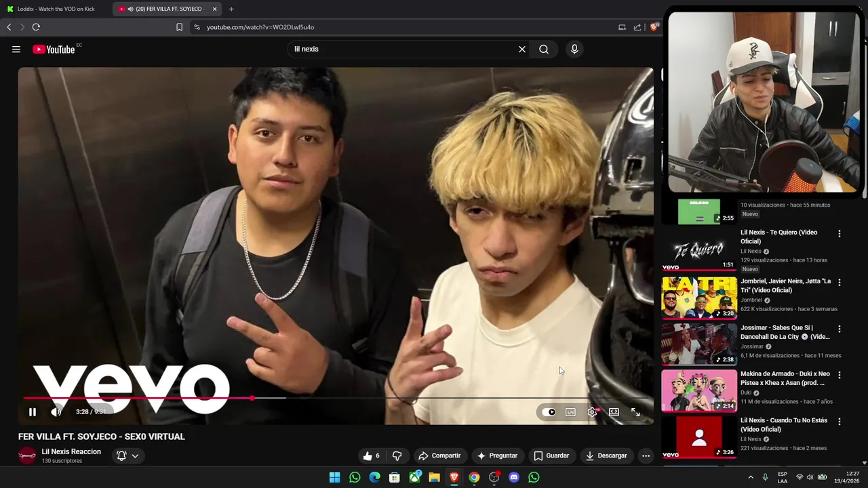Open the La Tri video thumbnail
Image resolution: width=868 pixels, height=488 pixels.
(x=699, y=298)
